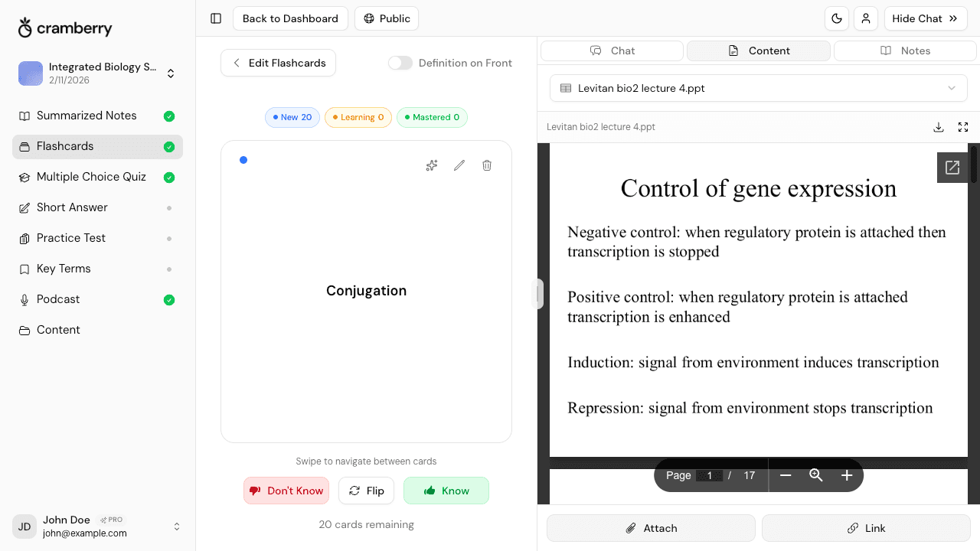
Task: Expand the document to fullscreen view
Action: (963, 127)
